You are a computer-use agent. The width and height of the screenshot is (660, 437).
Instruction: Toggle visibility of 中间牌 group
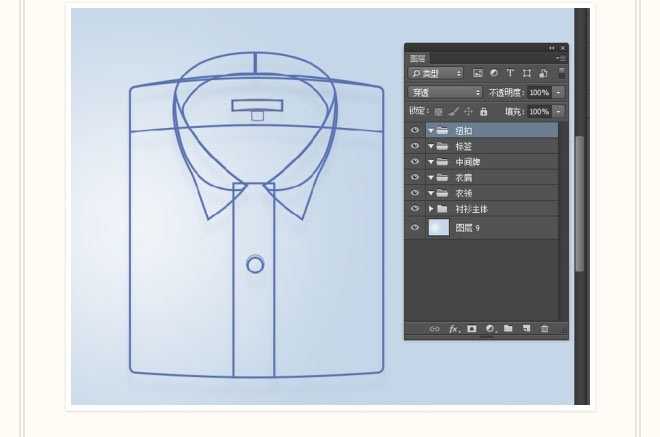point(414,162)
